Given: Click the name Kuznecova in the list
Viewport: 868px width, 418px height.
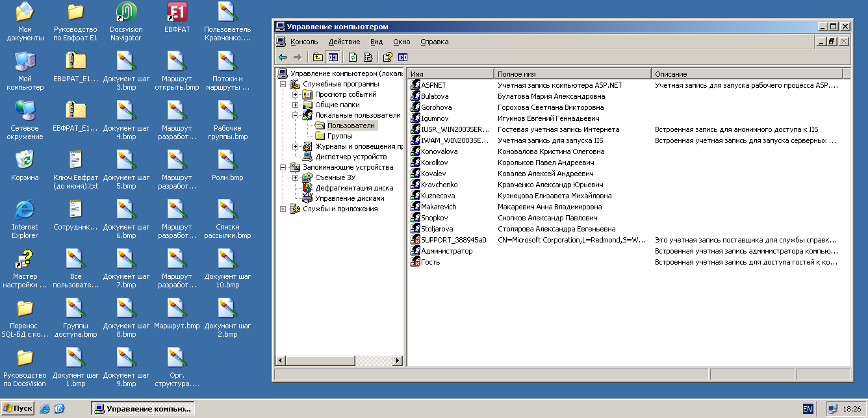Looking at the screenshot, I should click(438, 196).
